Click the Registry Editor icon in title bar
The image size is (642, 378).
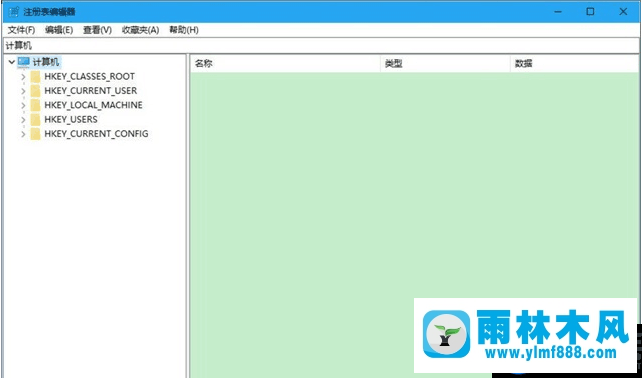tap(14, 11)
